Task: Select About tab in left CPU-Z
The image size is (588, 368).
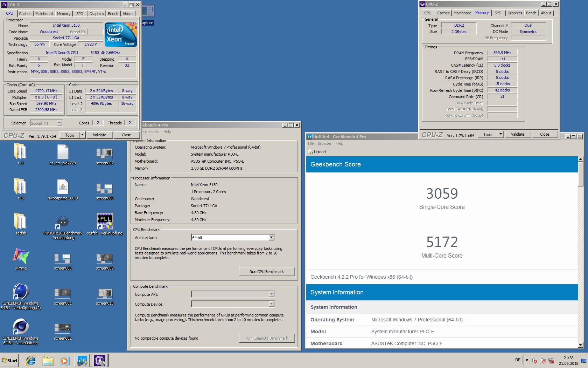Action: [128, 14]
